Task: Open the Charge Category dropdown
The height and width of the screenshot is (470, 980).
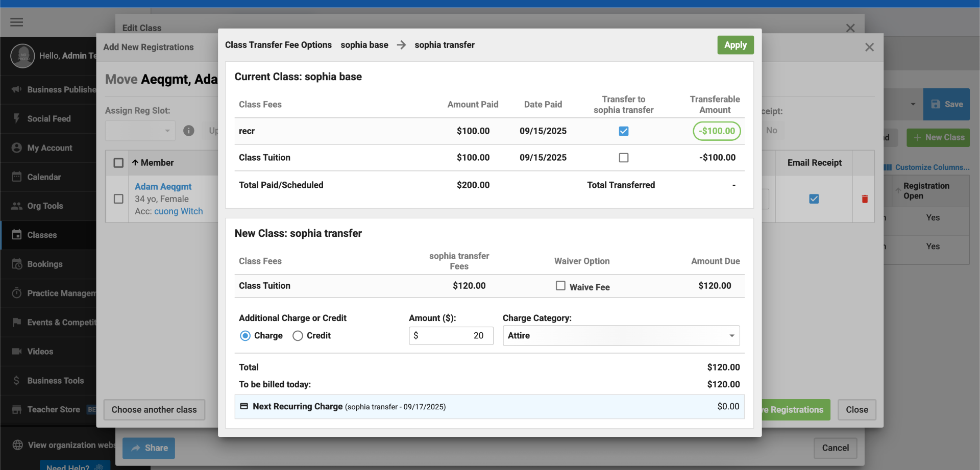Action: [x=621, y=336]
